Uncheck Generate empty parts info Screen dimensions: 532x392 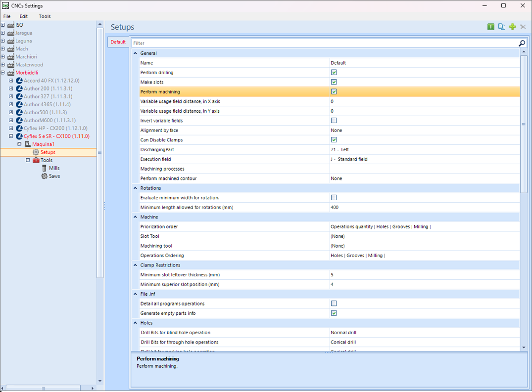click(334, 313)
